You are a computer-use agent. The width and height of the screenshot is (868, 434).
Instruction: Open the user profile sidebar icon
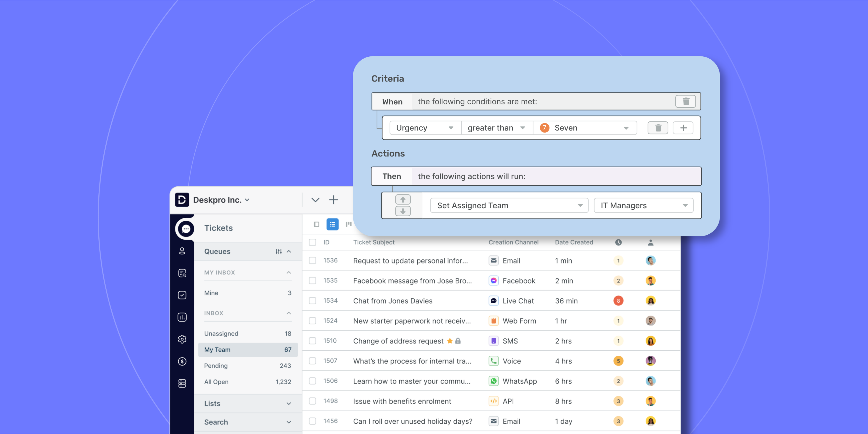(x=182, y=251)
